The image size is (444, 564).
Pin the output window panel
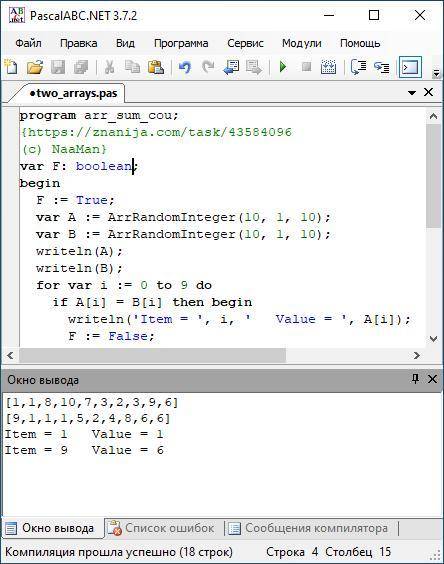click(x=415, y=379)
